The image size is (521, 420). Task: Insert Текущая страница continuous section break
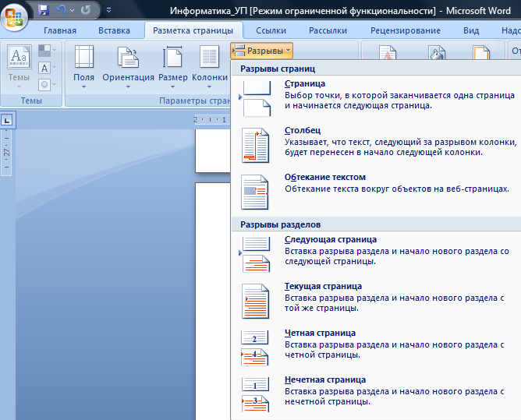point(376,301)
